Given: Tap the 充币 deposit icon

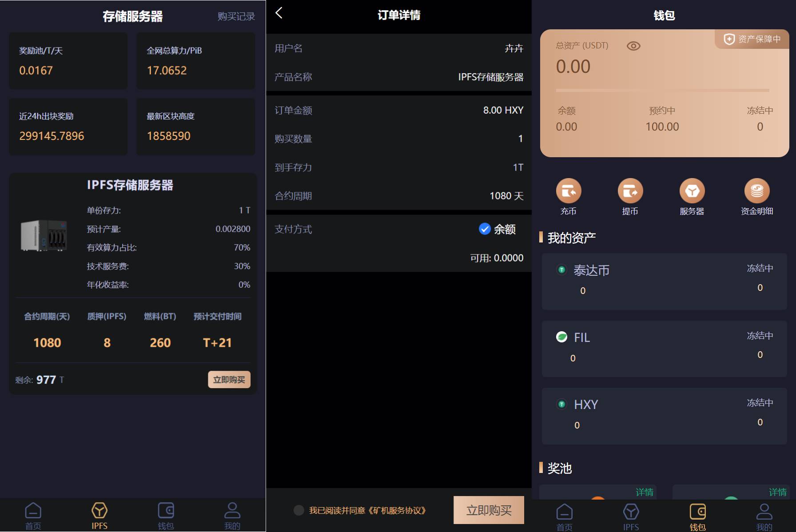Looking at the screenshot, I should (569, 191).
